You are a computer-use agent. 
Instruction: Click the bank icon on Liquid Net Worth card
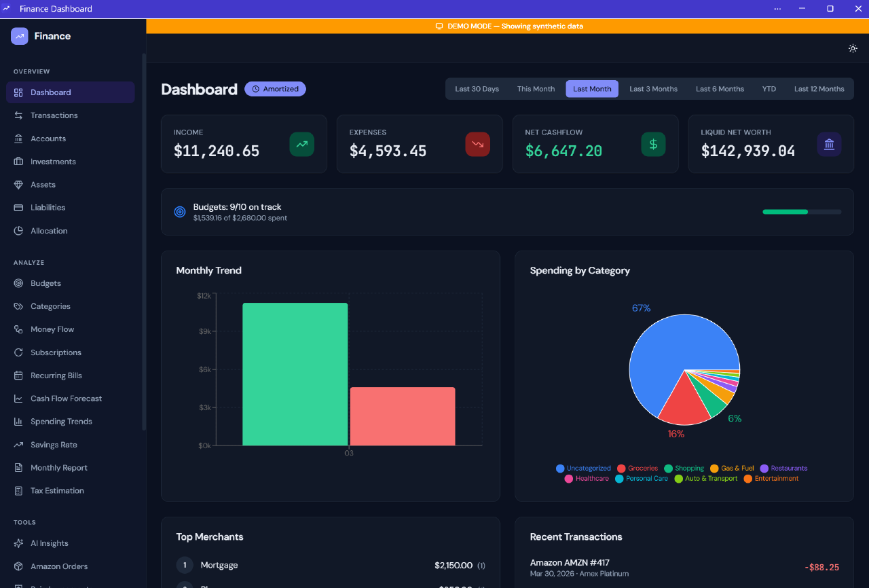829,144
